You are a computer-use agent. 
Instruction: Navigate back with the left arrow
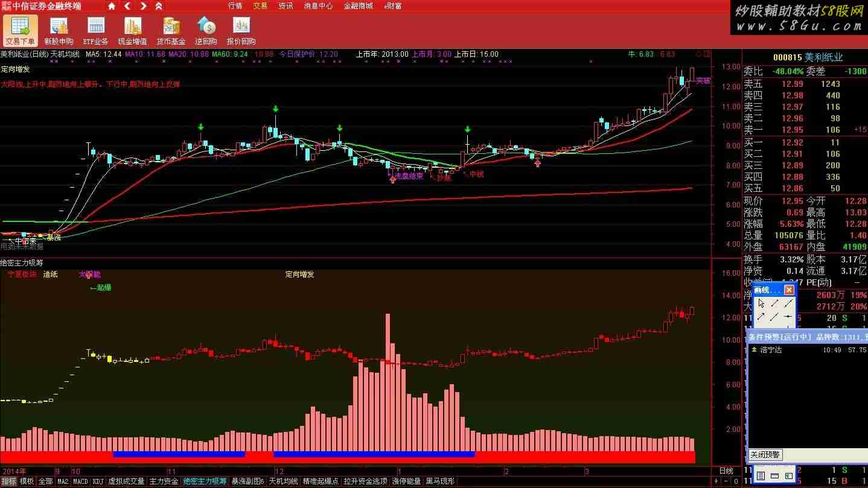pyautogui.click(x=127, y=6)
